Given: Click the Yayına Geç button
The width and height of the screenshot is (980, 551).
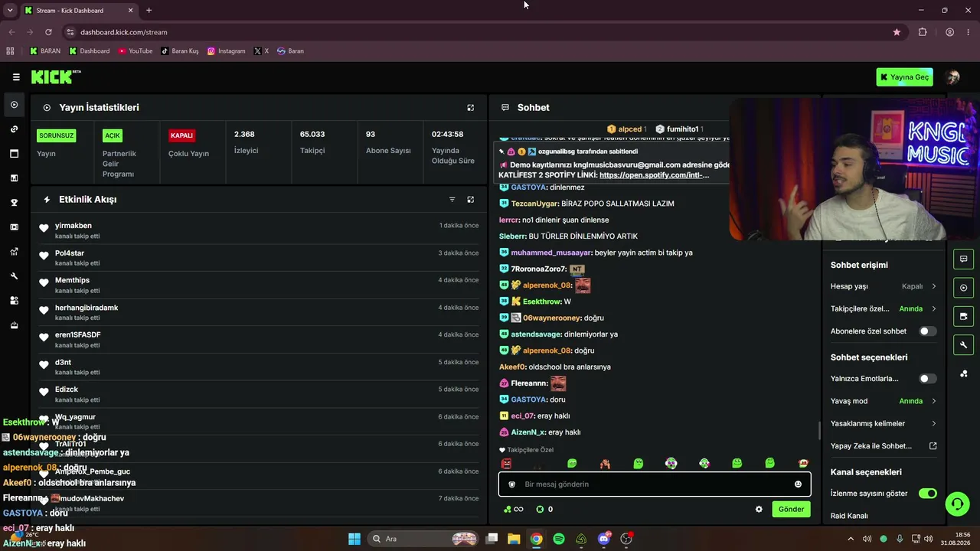Looking at the screenshot, I should [x=904, y=77].
